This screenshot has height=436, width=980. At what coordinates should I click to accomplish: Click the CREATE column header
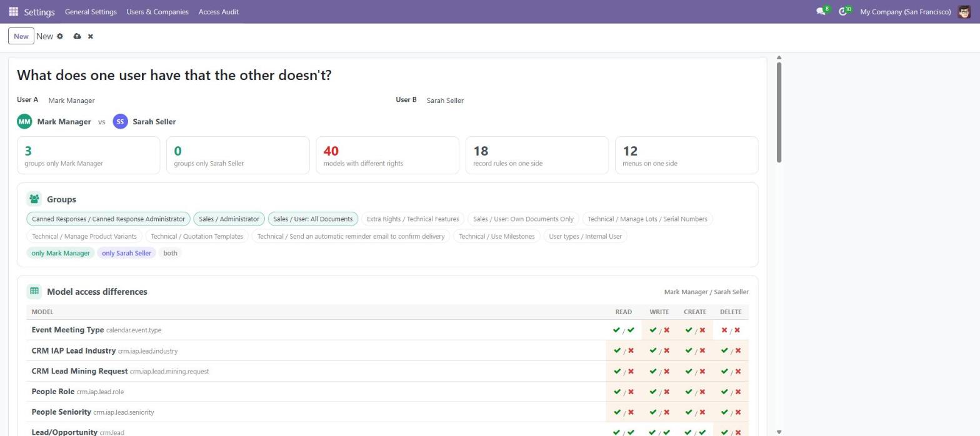tap(695, 312)
